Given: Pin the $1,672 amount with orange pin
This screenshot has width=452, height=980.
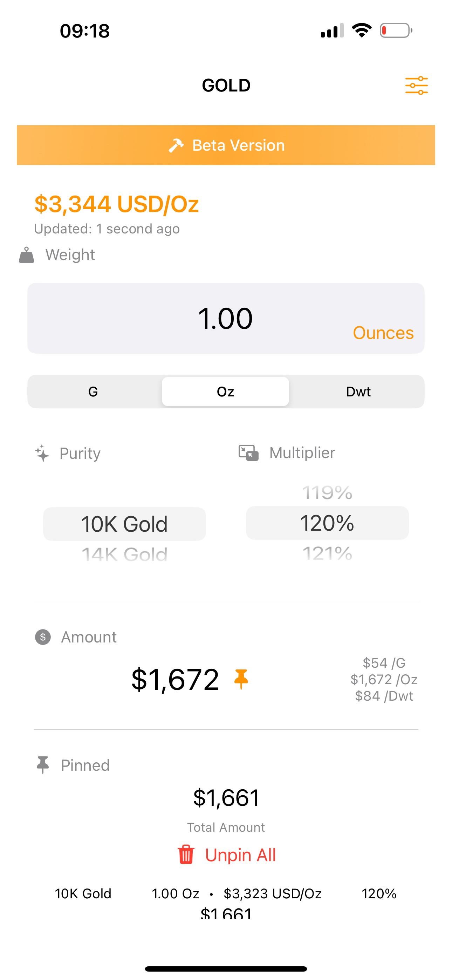Looking at the screenshot, I should [241, 680].
